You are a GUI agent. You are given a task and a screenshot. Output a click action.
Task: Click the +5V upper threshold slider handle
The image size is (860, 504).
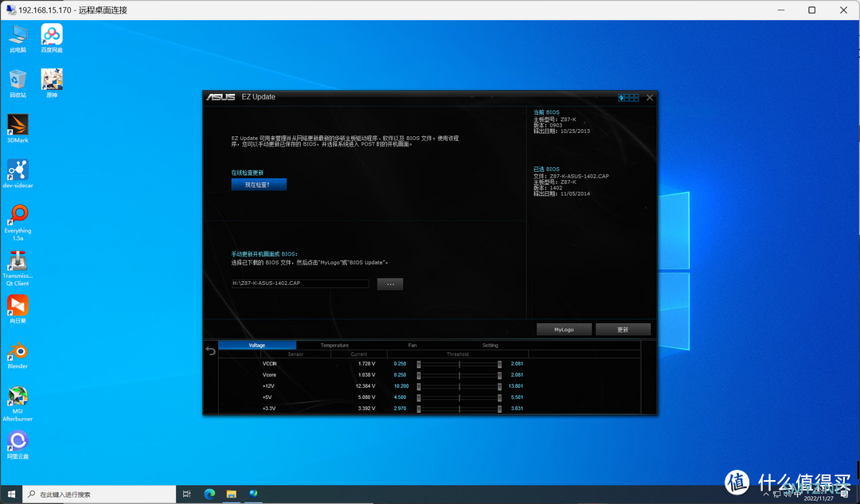[499, 397]
